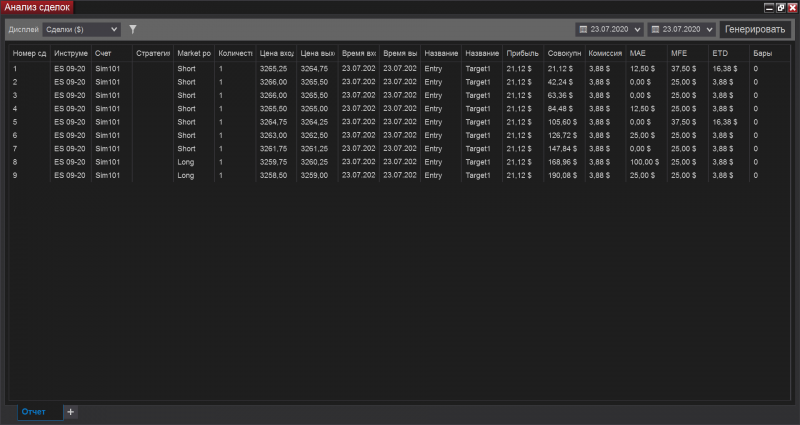Image resolution: width=800 pixels, height=425 pixels.
Task: Click cumulative profit 126,72 $ cell
Action: 564,135
